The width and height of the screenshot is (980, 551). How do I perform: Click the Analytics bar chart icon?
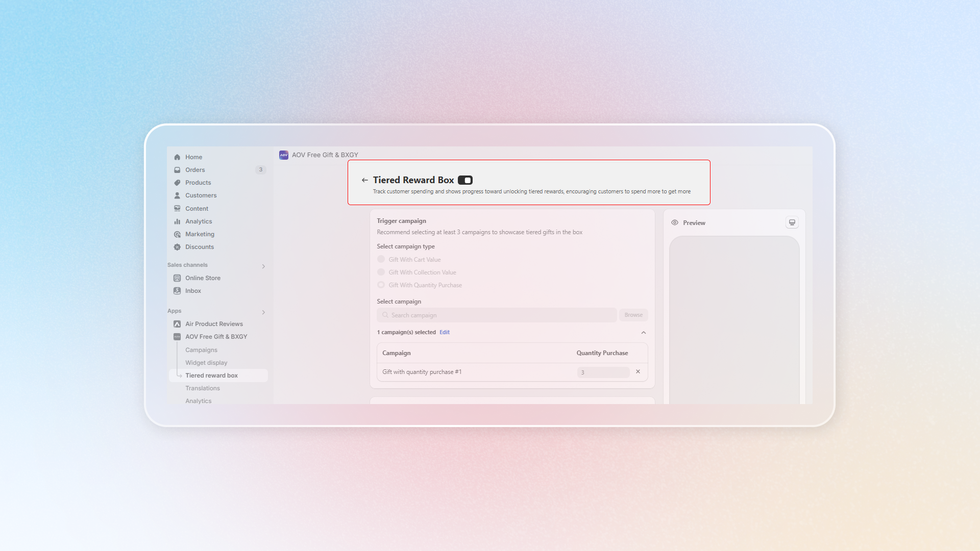[177, 221]
